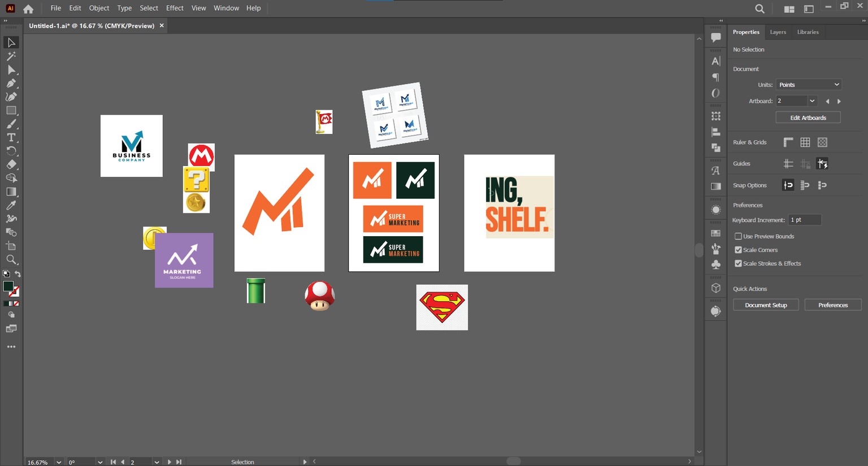Expand the status bar Selection info arrow

(x=305, y=462)
